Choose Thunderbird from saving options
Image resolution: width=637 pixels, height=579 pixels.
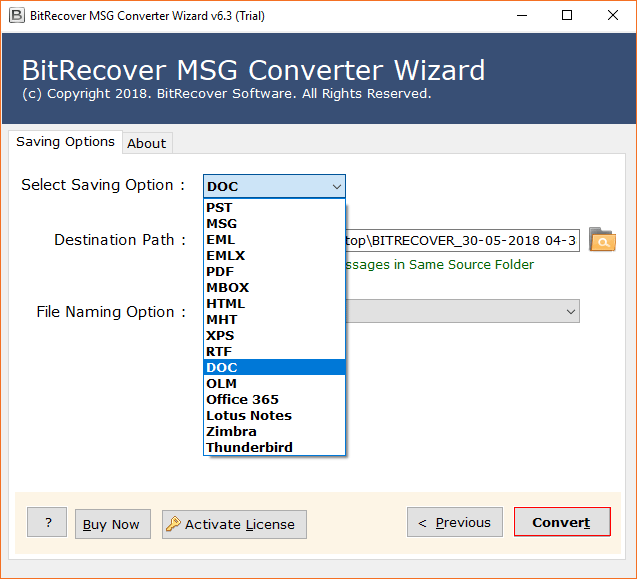[274, 447]
